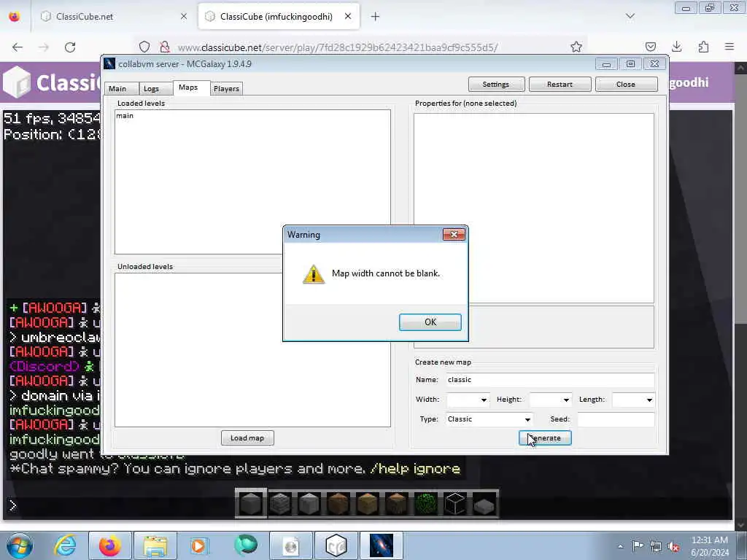Image resolution: width=747 pixels, height=560 pixels.
Task: Open Windows Explorer folder from taskbar
Action: click(155, 545)
